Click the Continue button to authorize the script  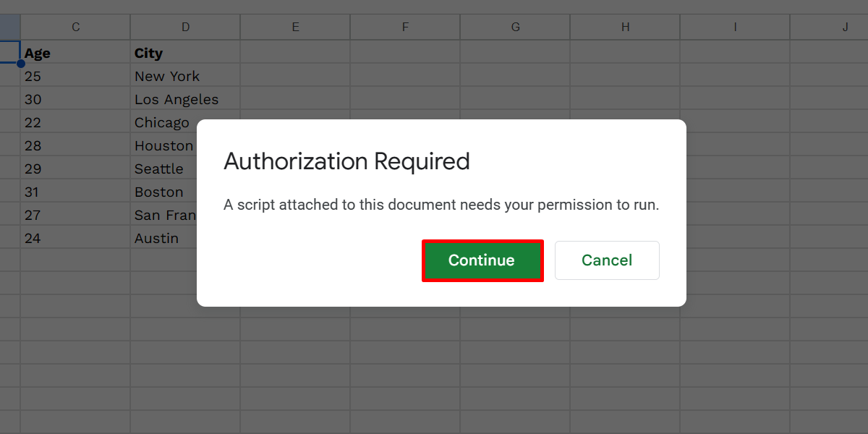coord(482,260)
